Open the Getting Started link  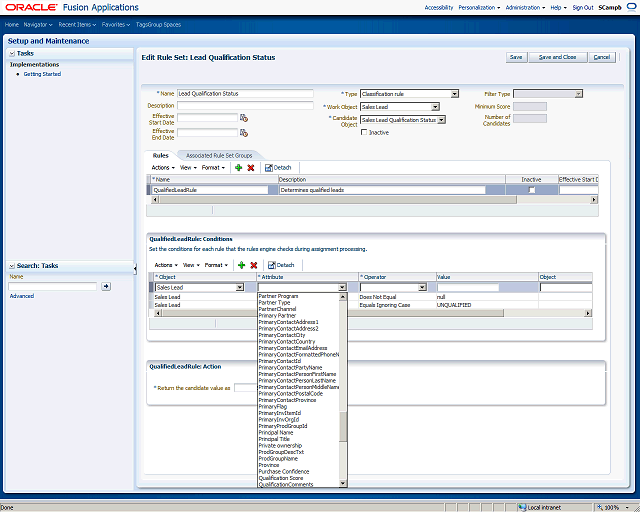[x=42, y=74]
